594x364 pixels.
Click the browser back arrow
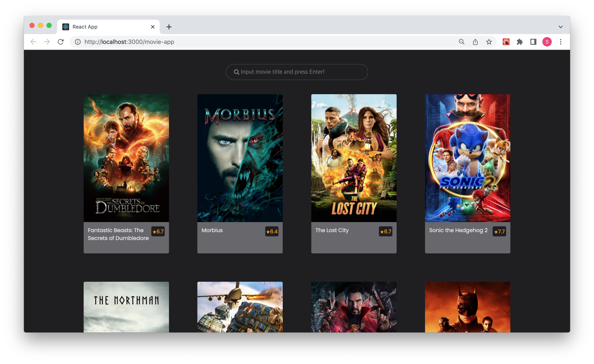[x=33, y=42]
